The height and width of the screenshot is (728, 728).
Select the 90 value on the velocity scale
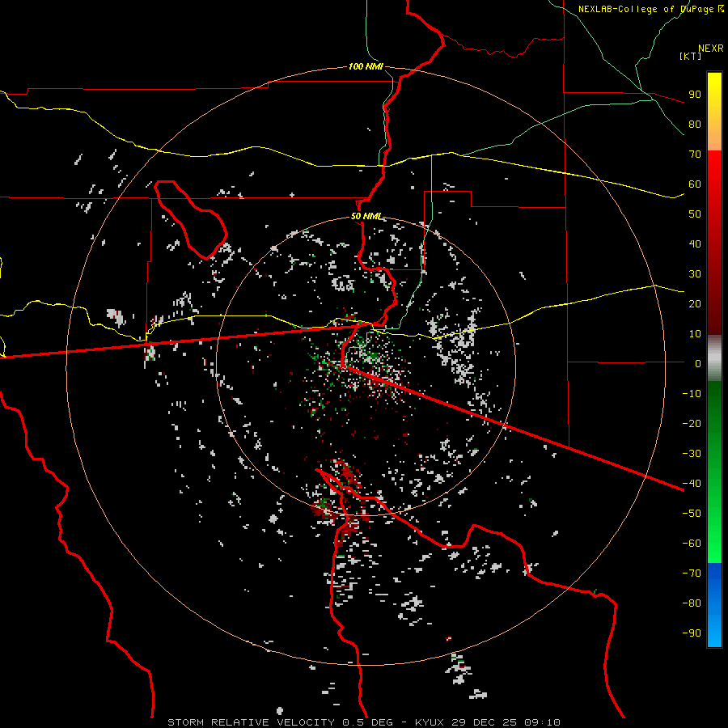[x=695, y=95]
